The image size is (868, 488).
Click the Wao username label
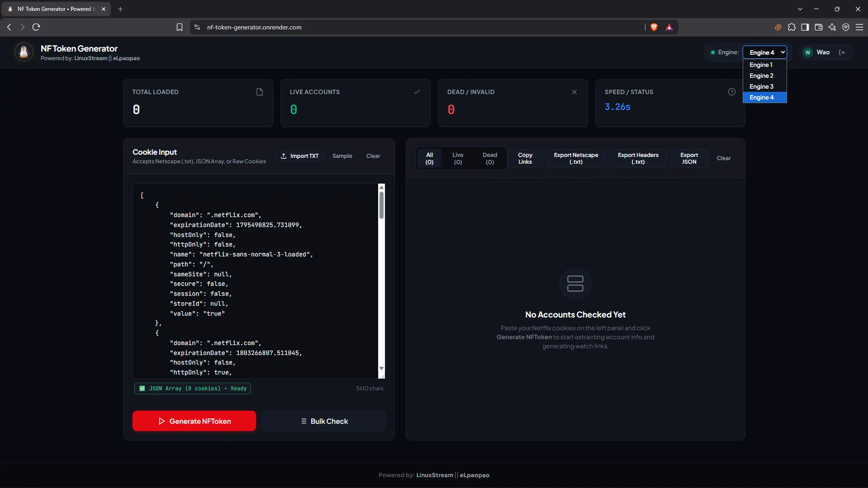point(823,52)
